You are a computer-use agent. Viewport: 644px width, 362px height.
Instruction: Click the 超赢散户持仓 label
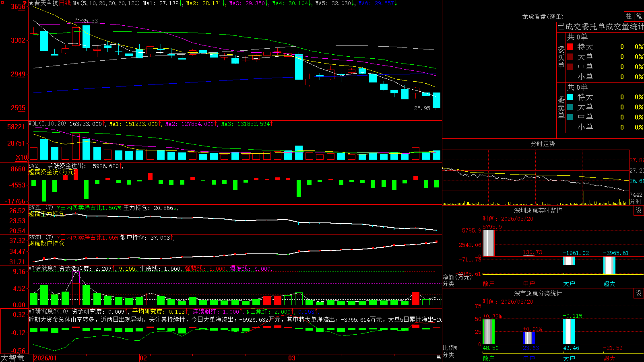tap(46, 244)
